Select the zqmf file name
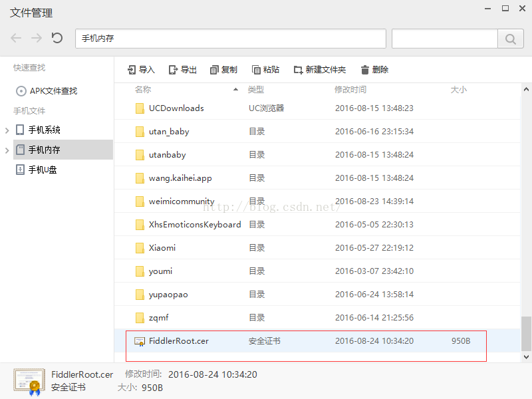Viewport: 532px width, 399px height. pos(158,318)
